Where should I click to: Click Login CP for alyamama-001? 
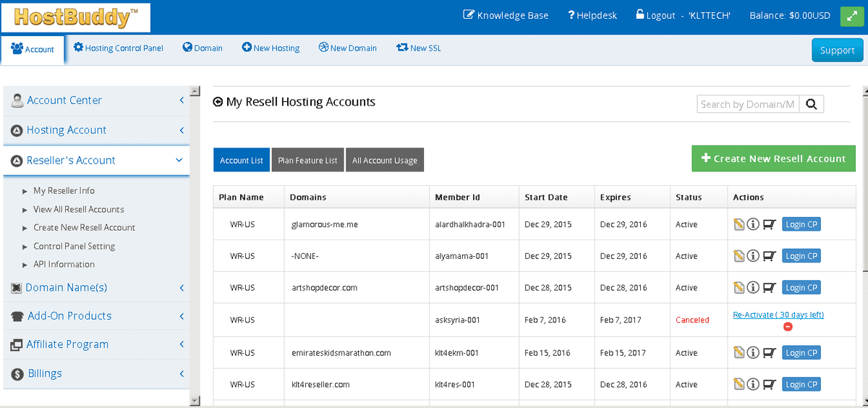(801, 256)
